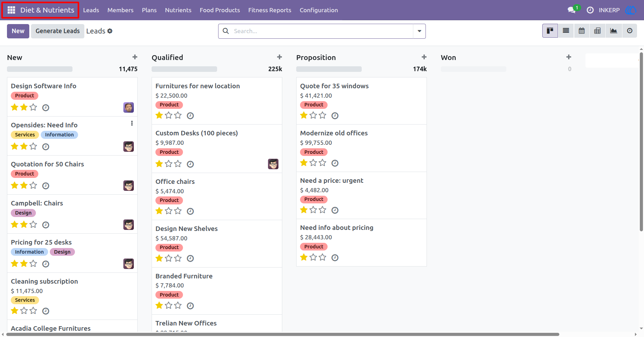Switch to Calendar view

(582, 31)
